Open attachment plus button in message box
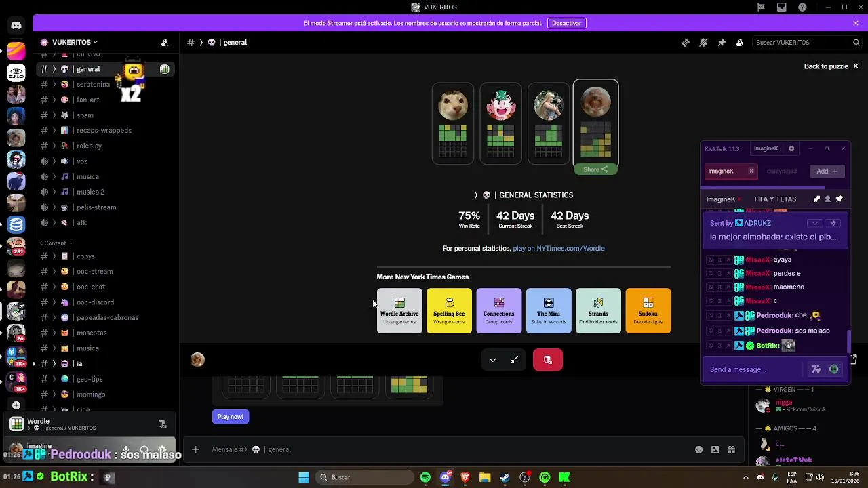868x488 pixels. (195, 449)
